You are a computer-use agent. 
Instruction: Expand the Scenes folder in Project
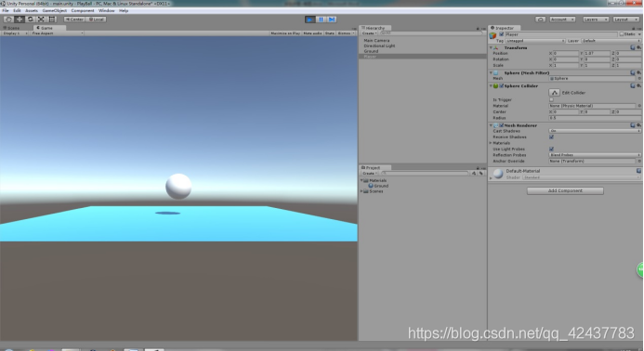pyautogui.click(x=361, y=191)
